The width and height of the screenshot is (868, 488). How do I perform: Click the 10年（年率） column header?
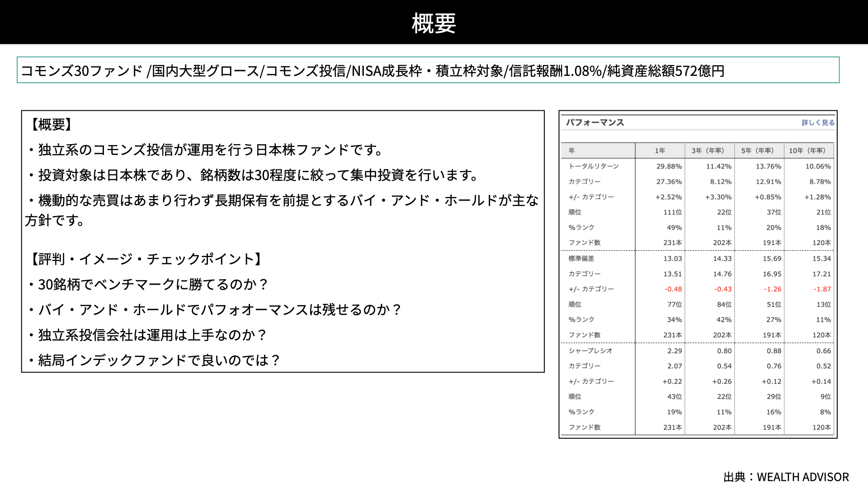[x=807, y=150]
